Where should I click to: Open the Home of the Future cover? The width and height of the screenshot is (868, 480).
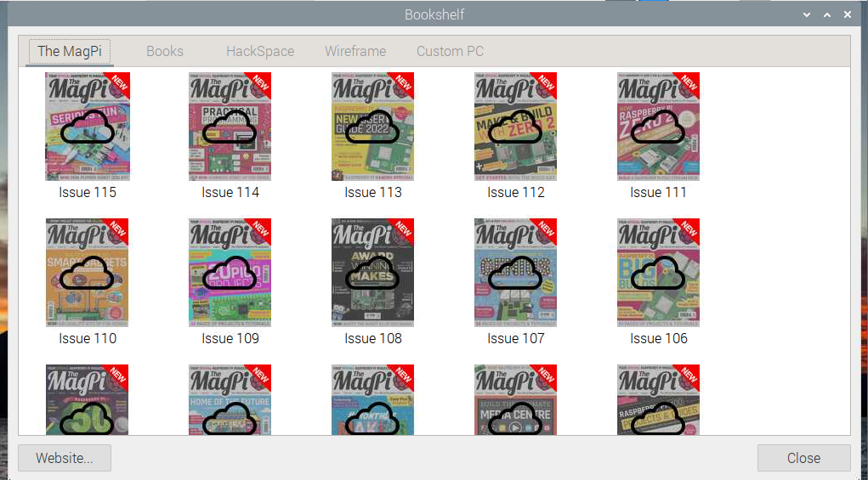click(x=230, y=399)
